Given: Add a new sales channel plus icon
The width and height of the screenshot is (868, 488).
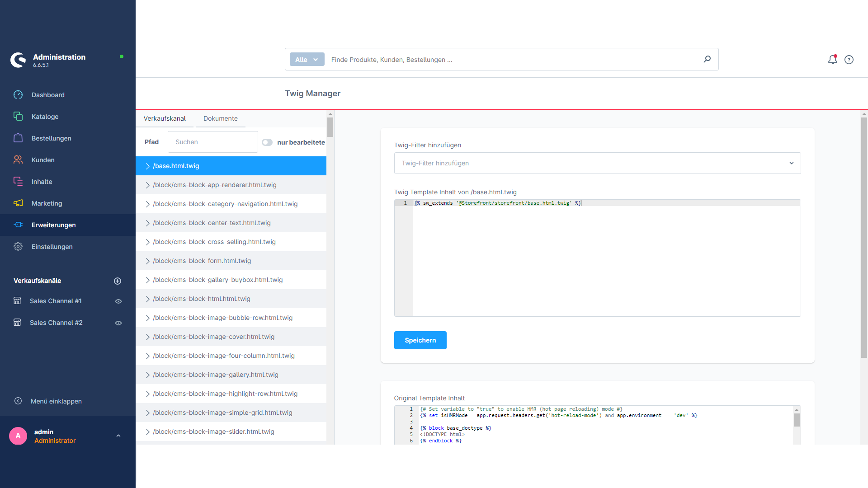Looking at the screenshot, I should (x=118, y=281).
